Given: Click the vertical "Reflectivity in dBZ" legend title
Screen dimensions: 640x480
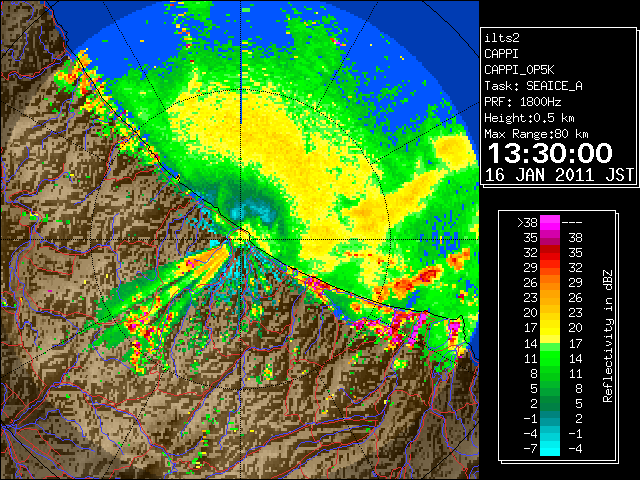Looking at the screenshot, I should pos(607,336).
